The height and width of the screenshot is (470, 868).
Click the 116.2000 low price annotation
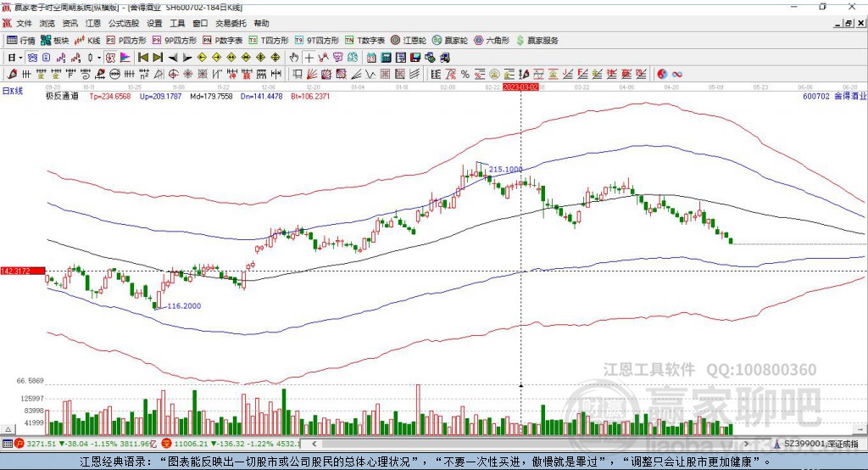tap(184, 306)
